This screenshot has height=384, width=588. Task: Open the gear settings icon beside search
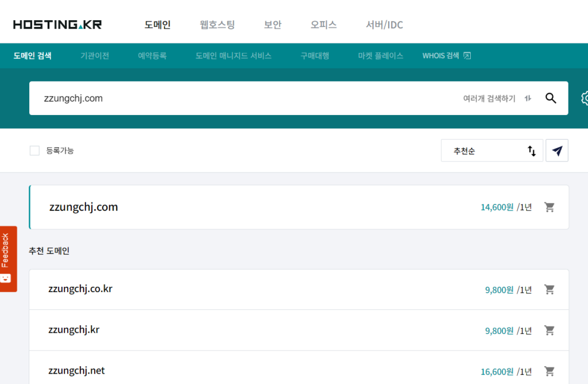585,98
